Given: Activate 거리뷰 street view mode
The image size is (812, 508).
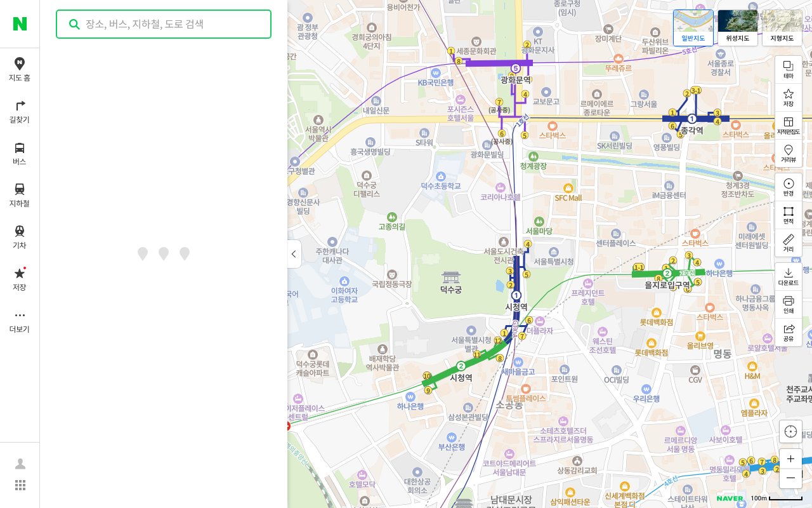Looking at the screenshot, I should tap(788, 154).
